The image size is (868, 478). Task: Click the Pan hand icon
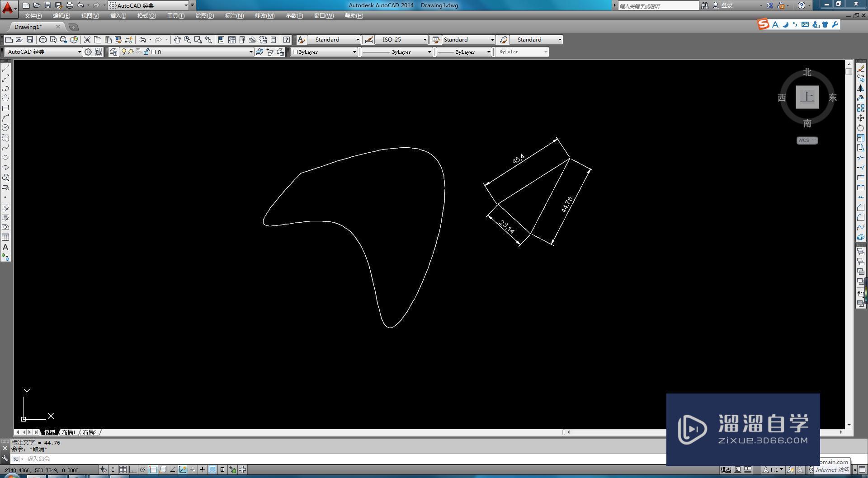[x=177, y=40]
